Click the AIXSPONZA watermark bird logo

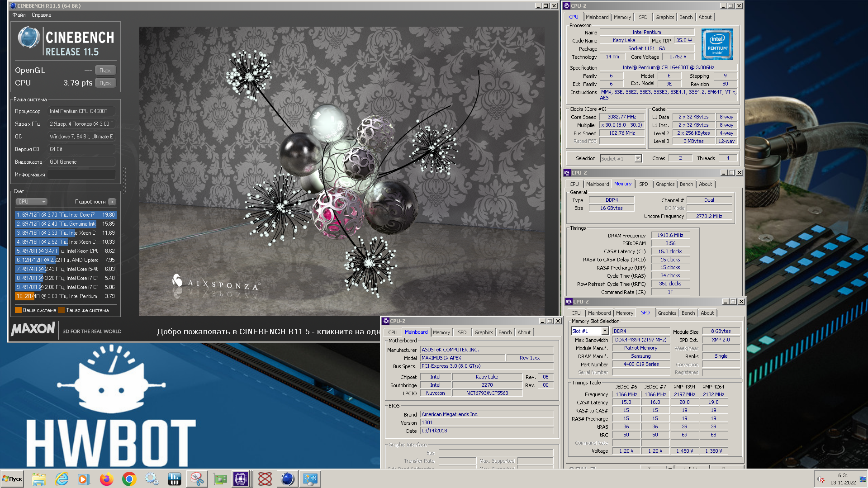click(x=177, y=281)
